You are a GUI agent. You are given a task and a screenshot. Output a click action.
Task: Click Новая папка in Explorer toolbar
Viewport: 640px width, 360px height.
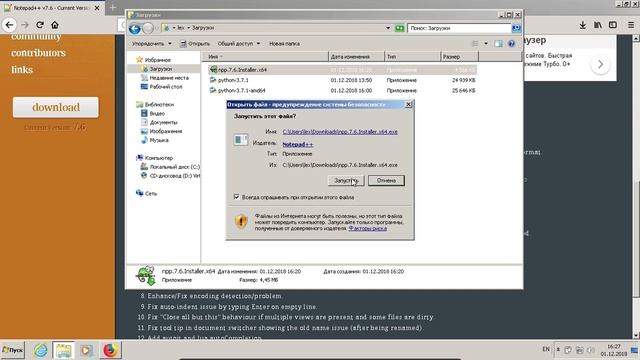point(284,43)
